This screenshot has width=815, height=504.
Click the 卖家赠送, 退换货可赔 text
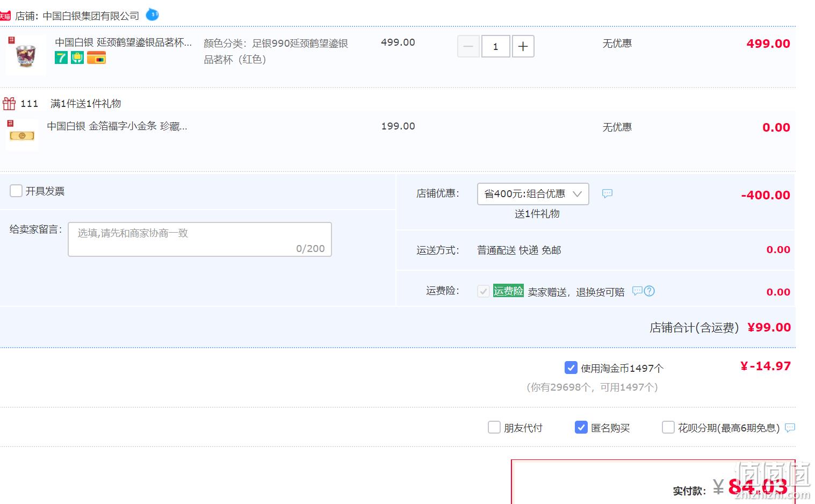(576, 292)
